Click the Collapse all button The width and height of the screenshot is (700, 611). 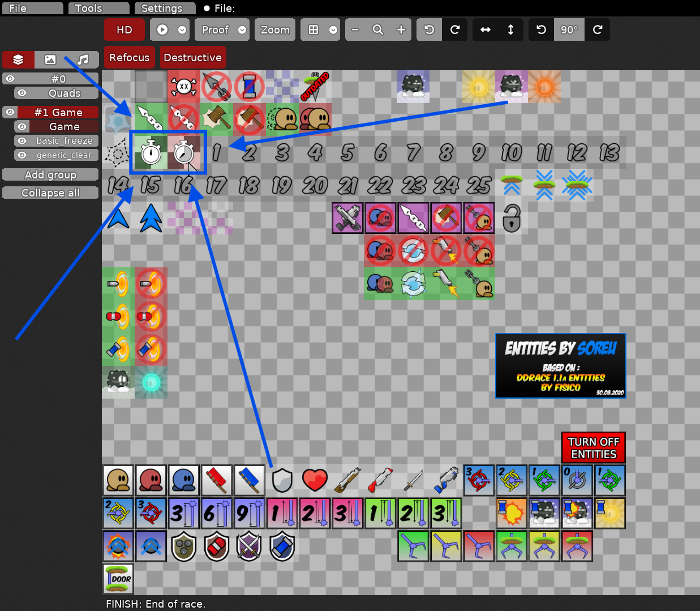pos(50,193)
